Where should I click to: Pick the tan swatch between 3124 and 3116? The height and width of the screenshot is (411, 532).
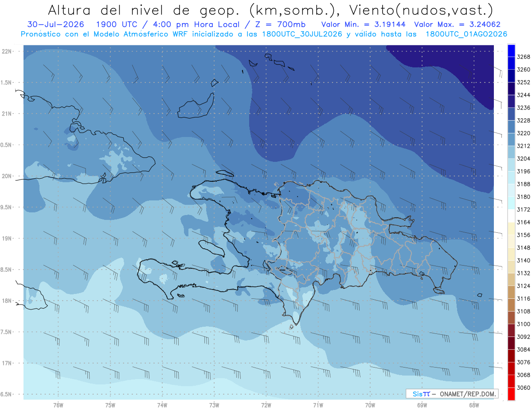511,292
